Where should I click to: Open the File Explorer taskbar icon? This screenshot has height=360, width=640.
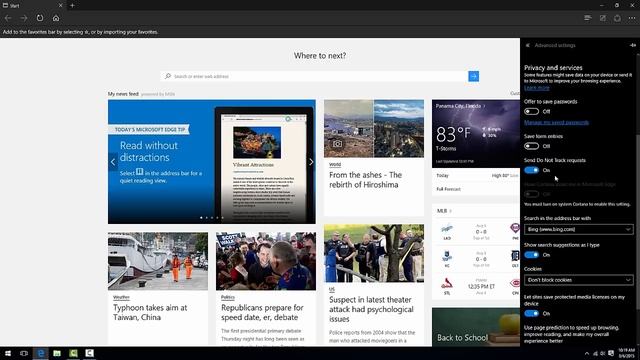(57, 353)
